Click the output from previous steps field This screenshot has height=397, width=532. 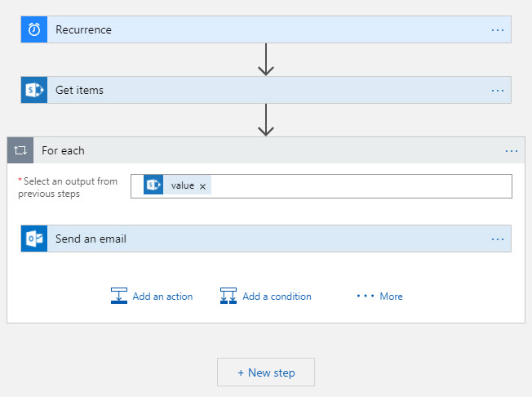click(359, 186)
